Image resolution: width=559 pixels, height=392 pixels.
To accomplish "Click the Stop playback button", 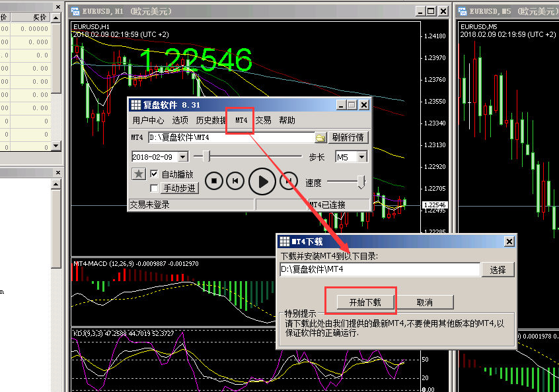I will click(x=213, y=180).
